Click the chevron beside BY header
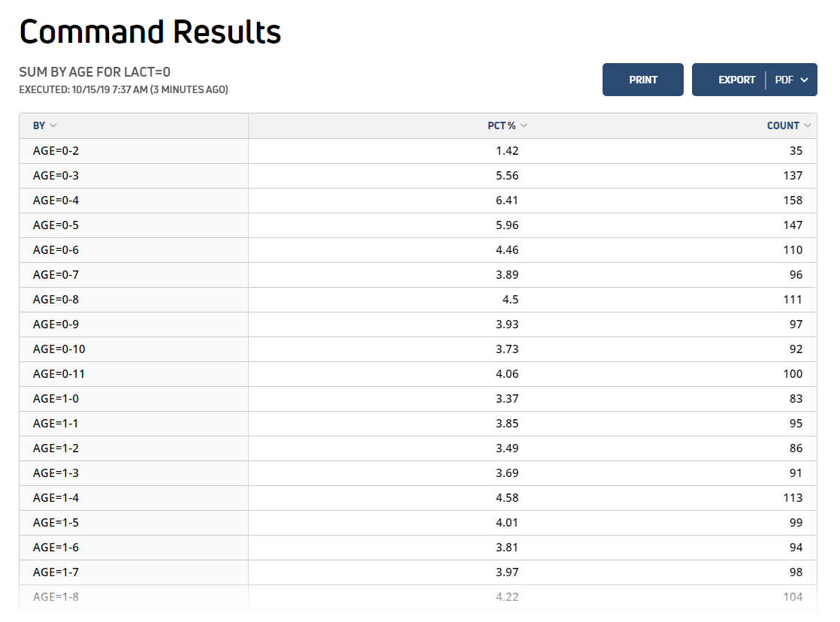This screenshot has height=622, width=840. [53, 125]
